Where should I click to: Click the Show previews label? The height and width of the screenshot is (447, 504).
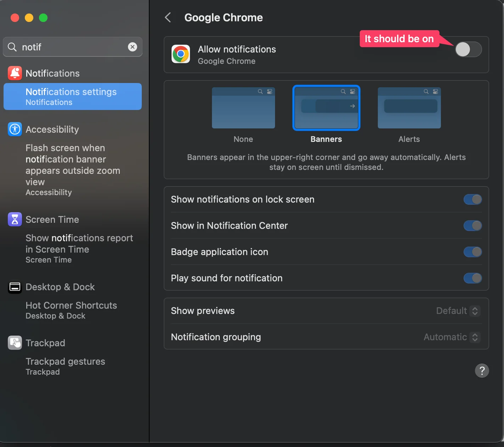203,311
